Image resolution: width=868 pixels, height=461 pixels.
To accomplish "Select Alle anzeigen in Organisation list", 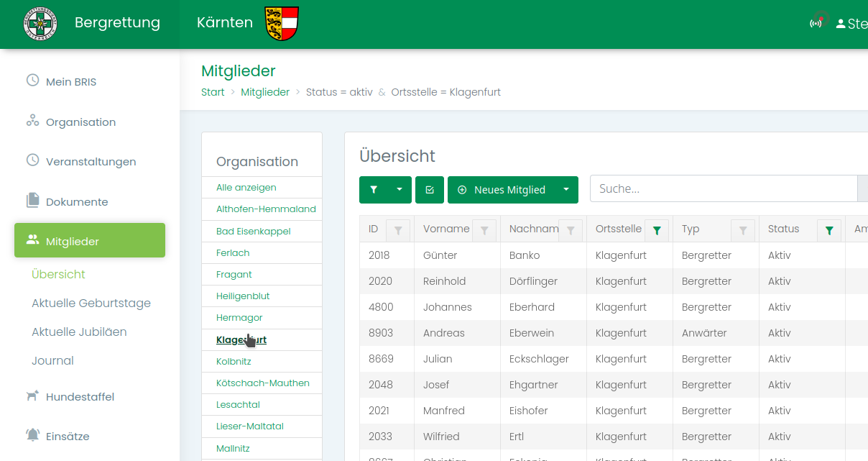I will [246, 188].
